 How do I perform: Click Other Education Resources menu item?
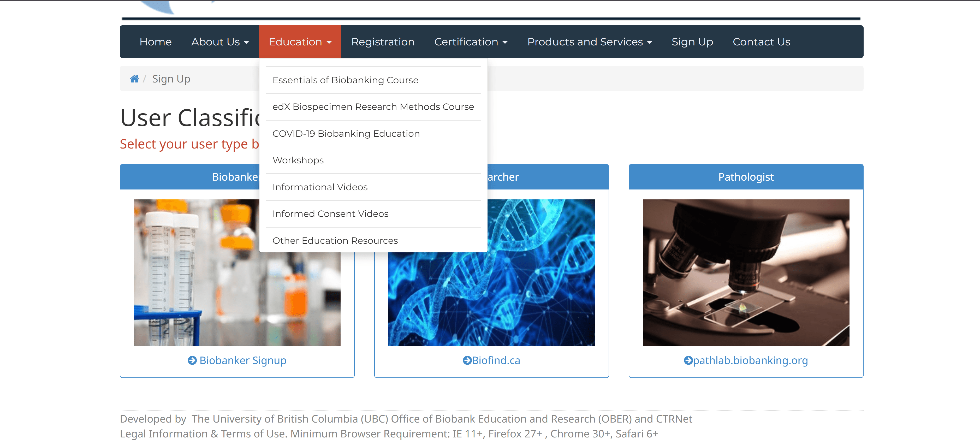point(335,241)
